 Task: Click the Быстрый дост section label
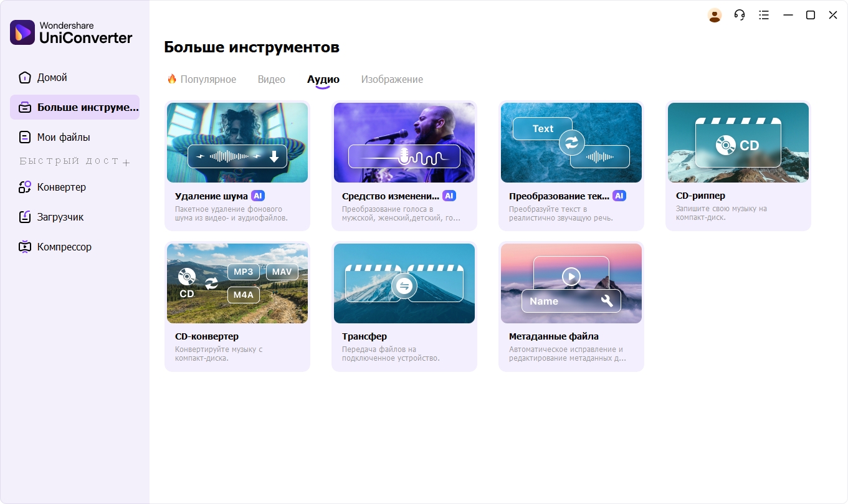point(69,161)
